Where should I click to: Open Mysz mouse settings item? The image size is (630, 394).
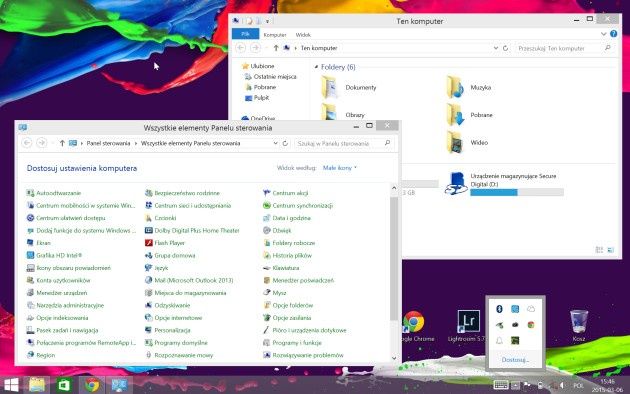275,293
